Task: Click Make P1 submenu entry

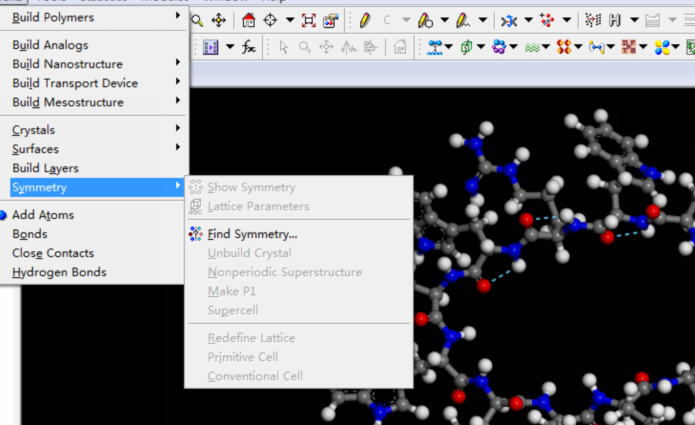Action: point(299,291)
